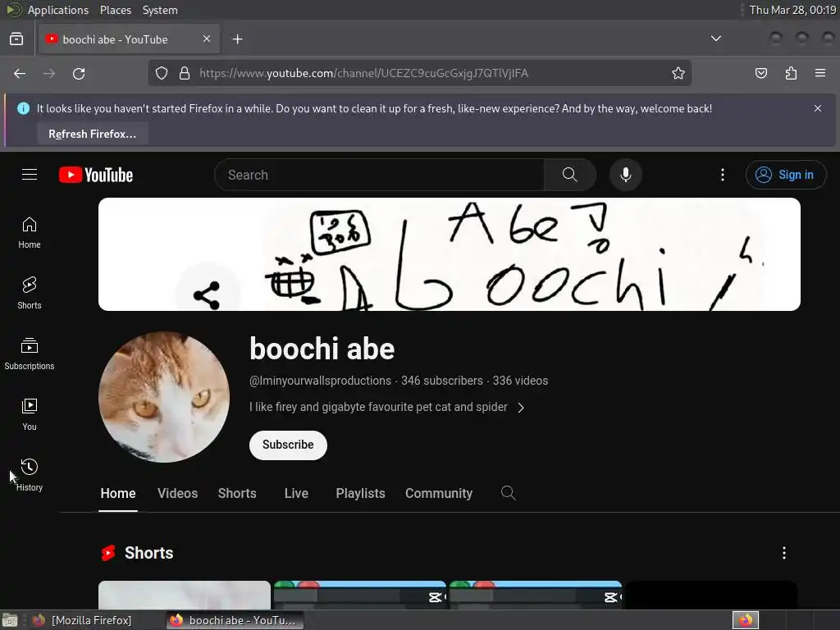
Task: Open the Firefox extensions puzzle icon
Action: tap(791, 73)
